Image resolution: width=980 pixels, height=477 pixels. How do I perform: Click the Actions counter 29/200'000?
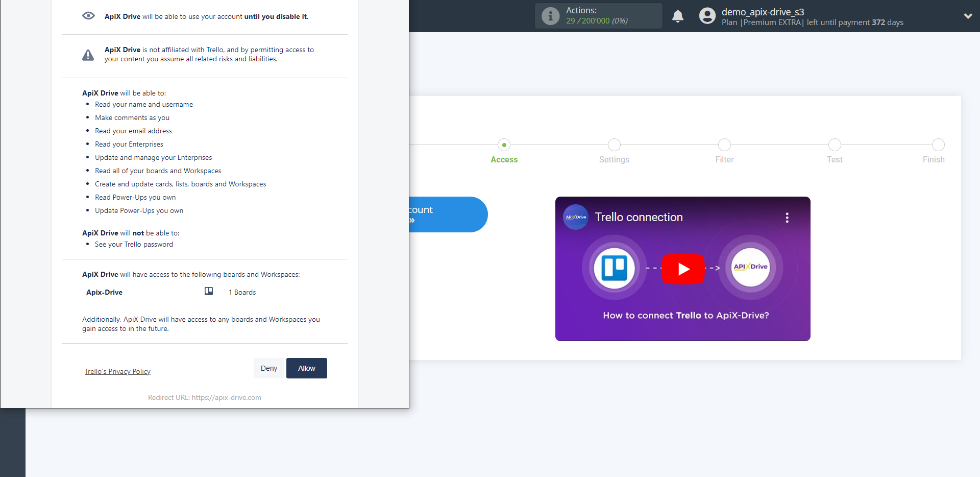[597, 21]
